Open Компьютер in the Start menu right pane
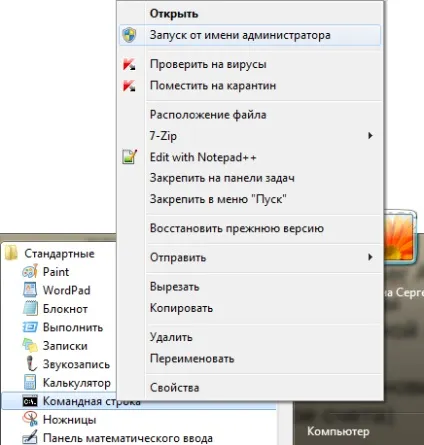 338,431
